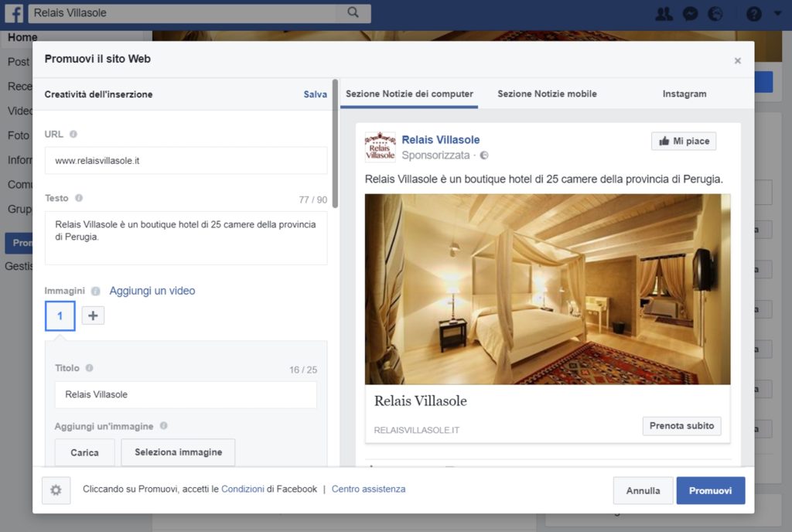Select Sezione Notizie del computer tab
This screenshot has width=792, height=532.
(409, 94)
